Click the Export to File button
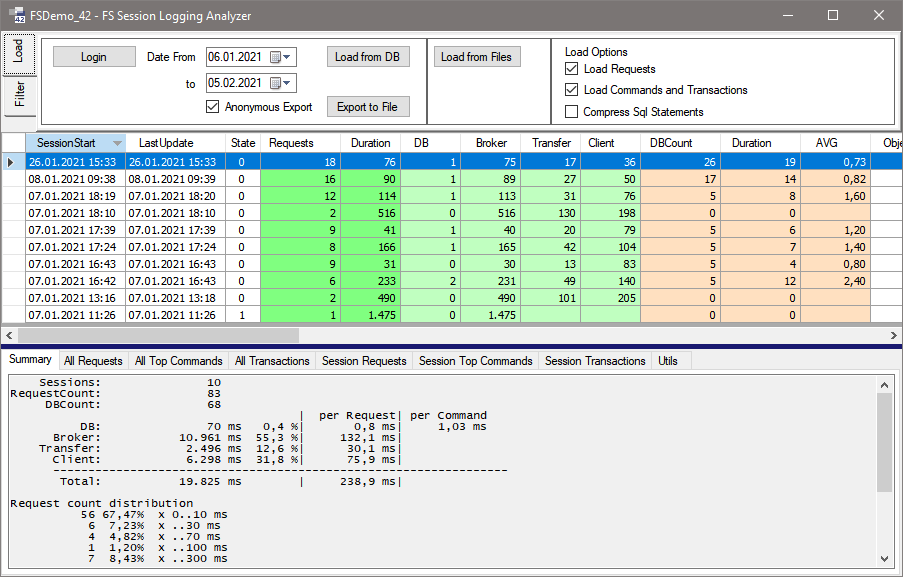 tap(367, 107)
